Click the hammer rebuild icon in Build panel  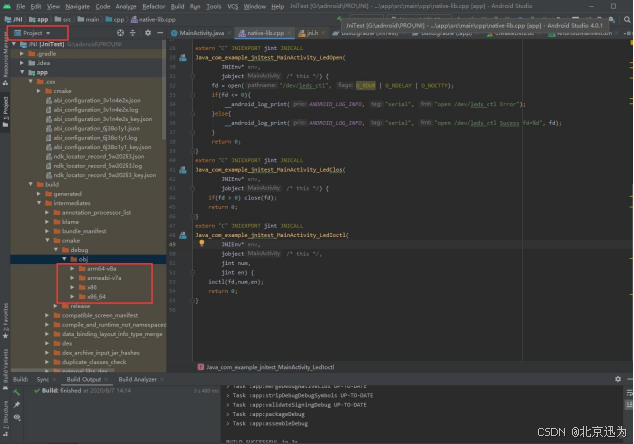coord(17,392)
